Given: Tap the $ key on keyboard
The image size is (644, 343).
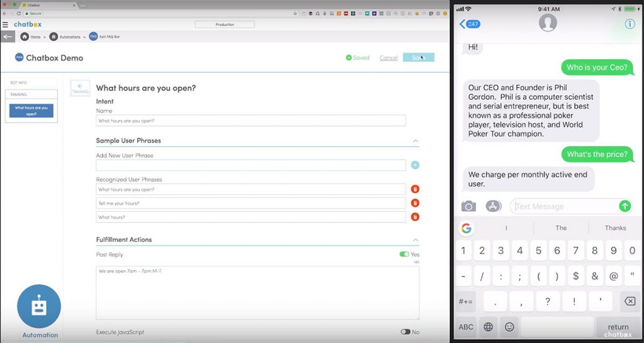Looking at the screenshot, I should 576,276.
